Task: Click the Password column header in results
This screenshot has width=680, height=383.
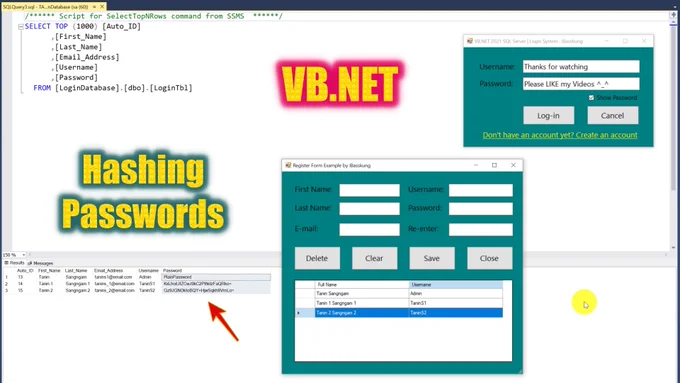Action: tap(173, 271)
